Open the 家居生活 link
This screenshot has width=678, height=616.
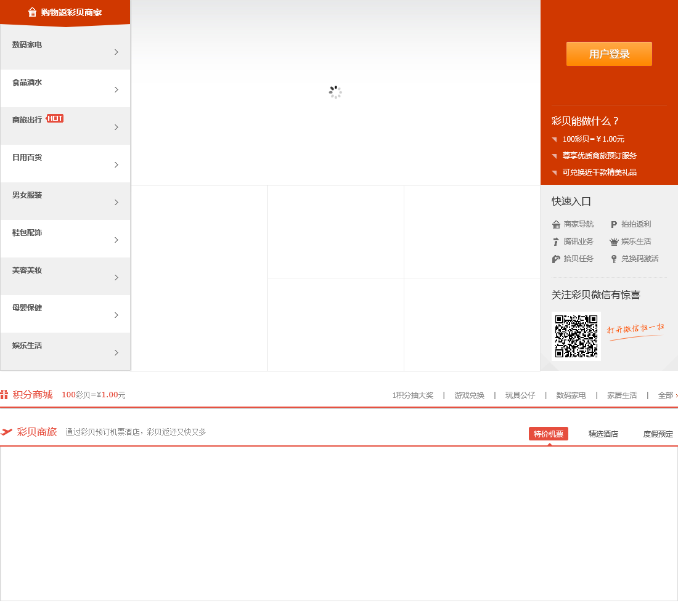click(x=622, y=395)
